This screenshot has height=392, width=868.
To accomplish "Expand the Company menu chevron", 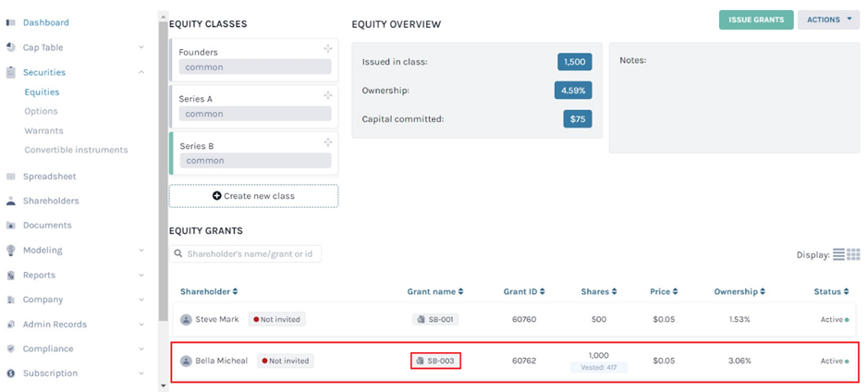I will (141, 300).
